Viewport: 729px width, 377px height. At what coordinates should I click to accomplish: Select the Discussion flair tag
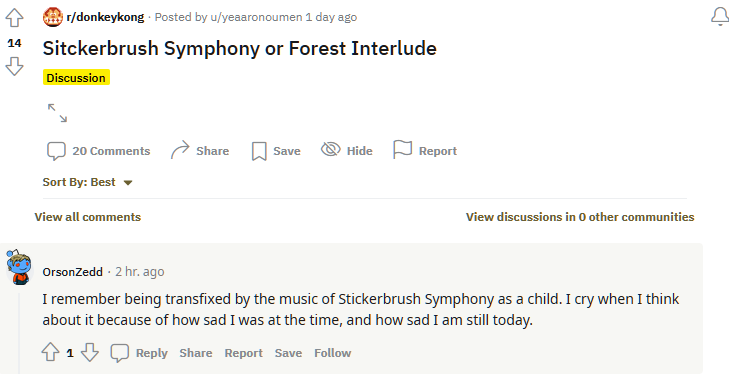coord(76,78)
